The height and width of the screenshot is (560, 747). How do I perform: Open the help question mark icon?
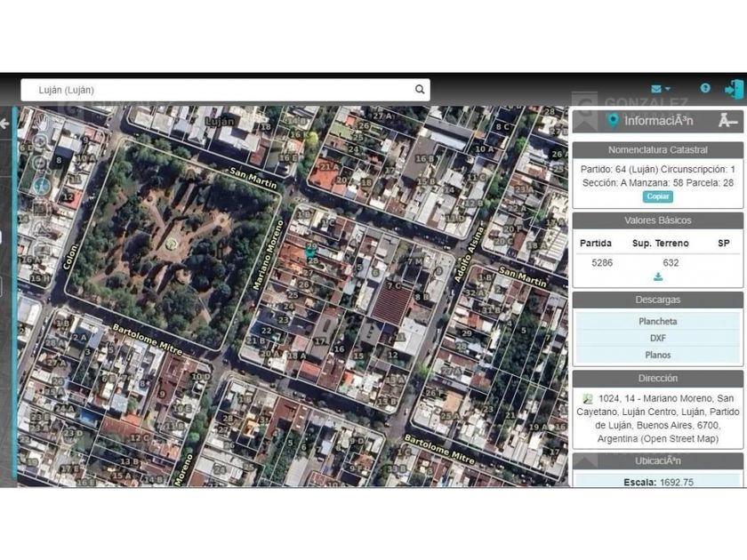point(705,88)
